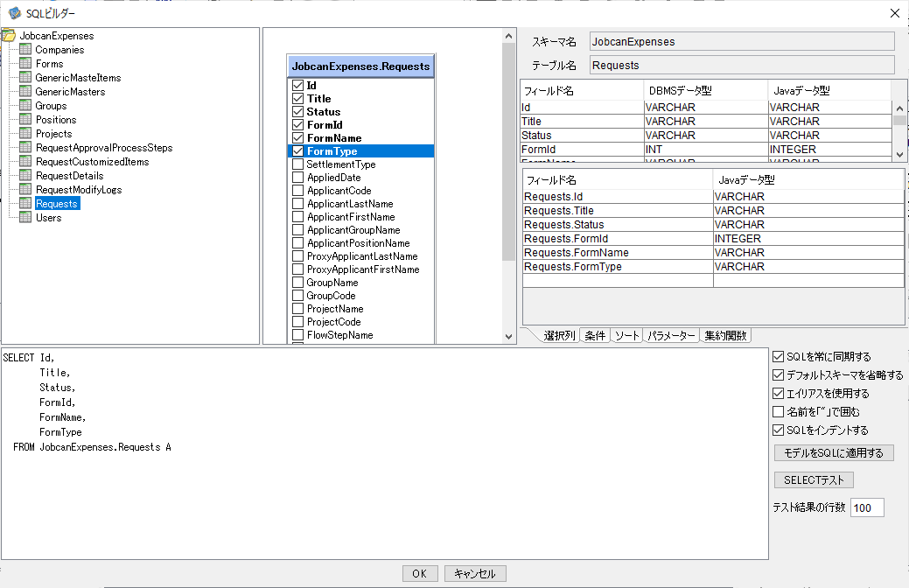
Task: Uncheck the FormType column checkbox
Action: (x=298, y=150)
